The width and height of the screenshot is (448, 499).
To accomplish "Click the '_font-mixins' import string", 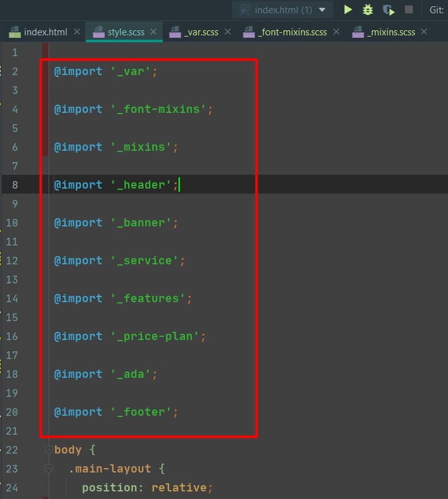I will 158,109.
